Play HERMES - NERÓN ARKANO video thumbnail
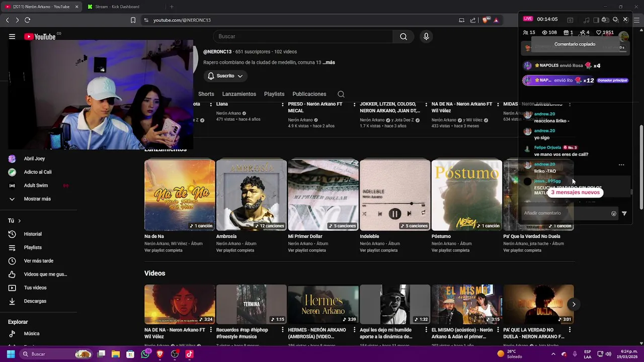Image resolution: width=644 pixels, height=362 pixels. point(323,305)
